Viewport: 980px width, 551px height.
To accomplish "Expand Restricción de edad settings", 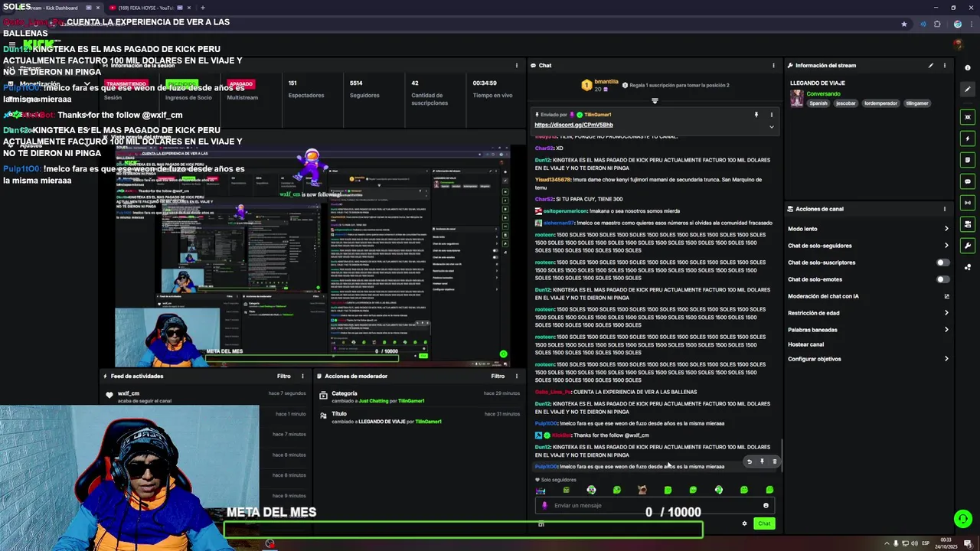I will (946, 313).
